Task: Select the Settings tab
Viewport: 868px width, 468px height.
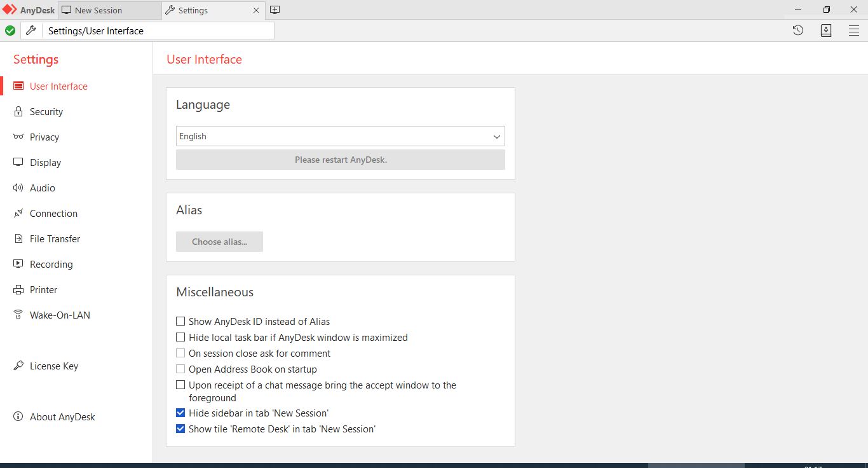Action: pos(213,10)
